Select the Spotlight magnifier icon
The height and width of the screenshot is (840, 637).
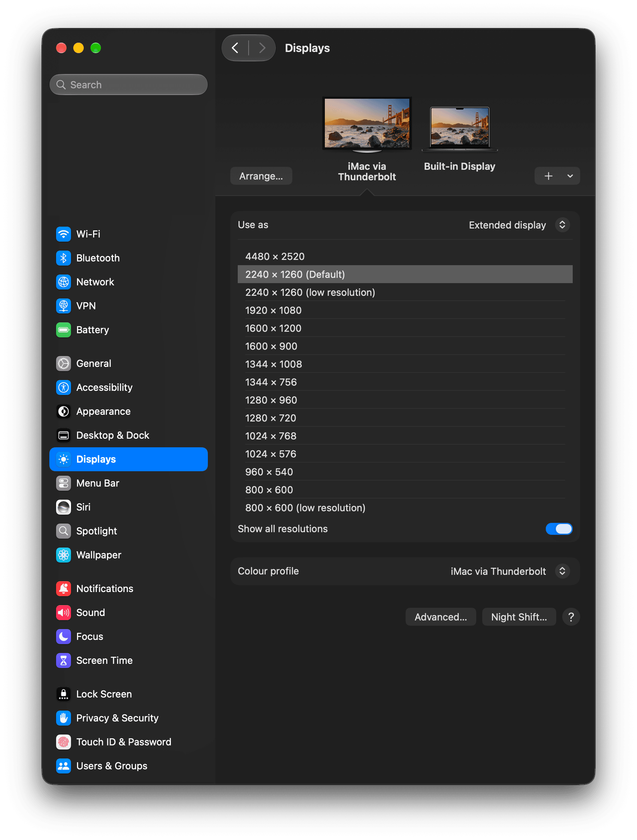tap(64, 531)
